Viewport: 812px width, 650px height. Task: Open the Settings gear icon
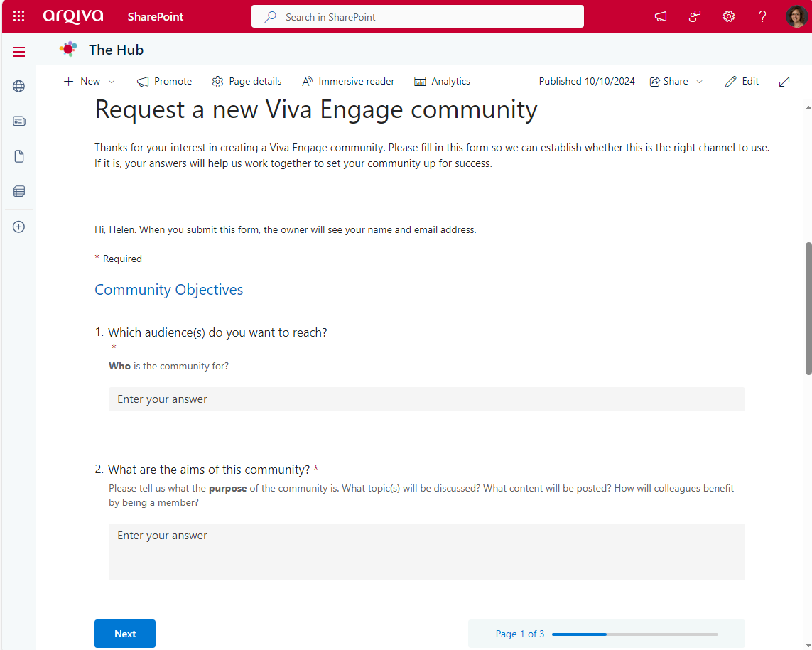click(729, 16)
